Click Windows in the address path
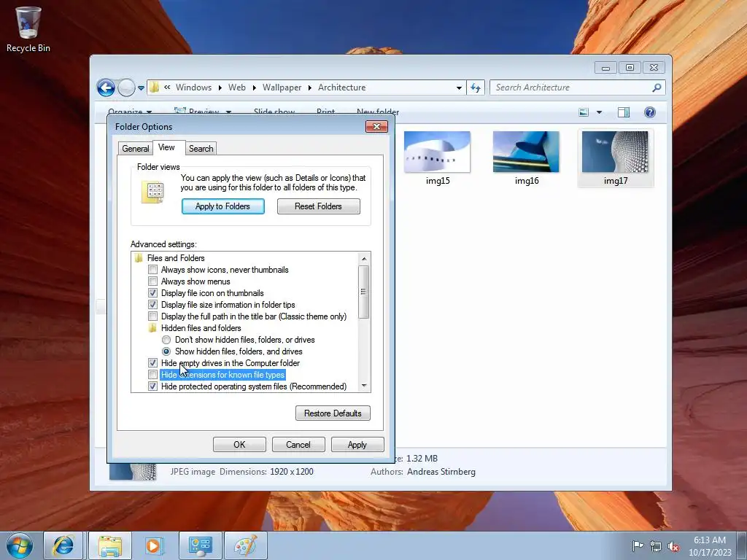The image size is (747, 560). point(193,87)
